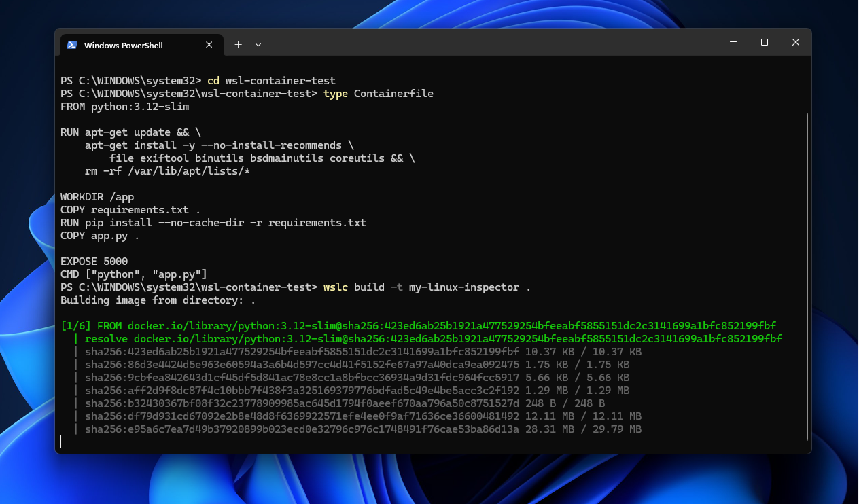Click the sha256:86d3e442 layer line
Screen dimensions: 859x504
coord(351,365)
